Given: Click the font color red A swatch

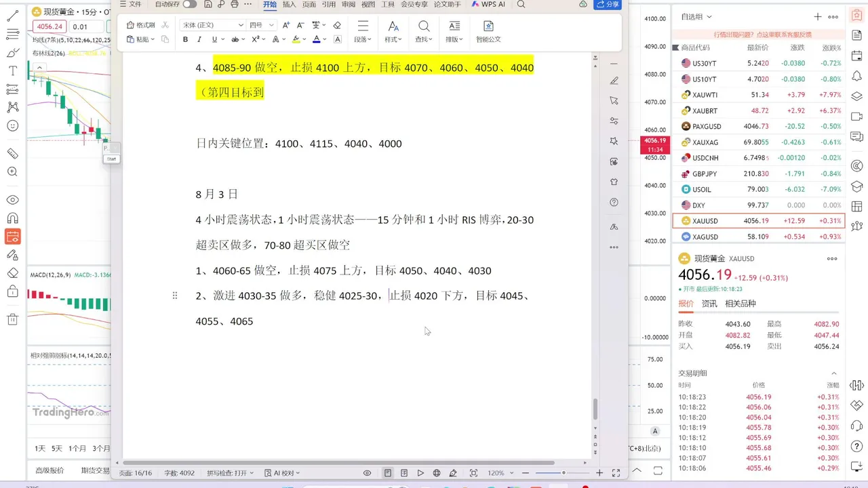Looking at the screenshot, I should [x=316, y=39].
